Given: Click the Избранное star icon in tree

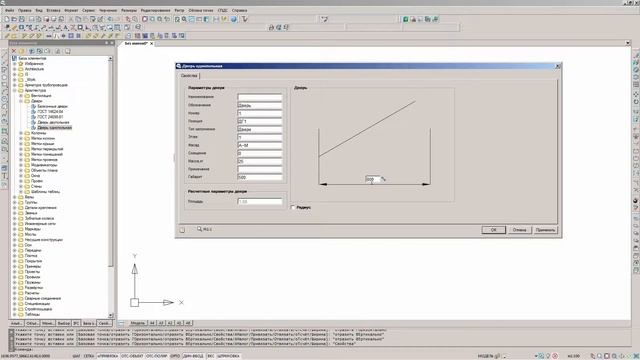Looking at the screenshot, I should tap(21, 64).
